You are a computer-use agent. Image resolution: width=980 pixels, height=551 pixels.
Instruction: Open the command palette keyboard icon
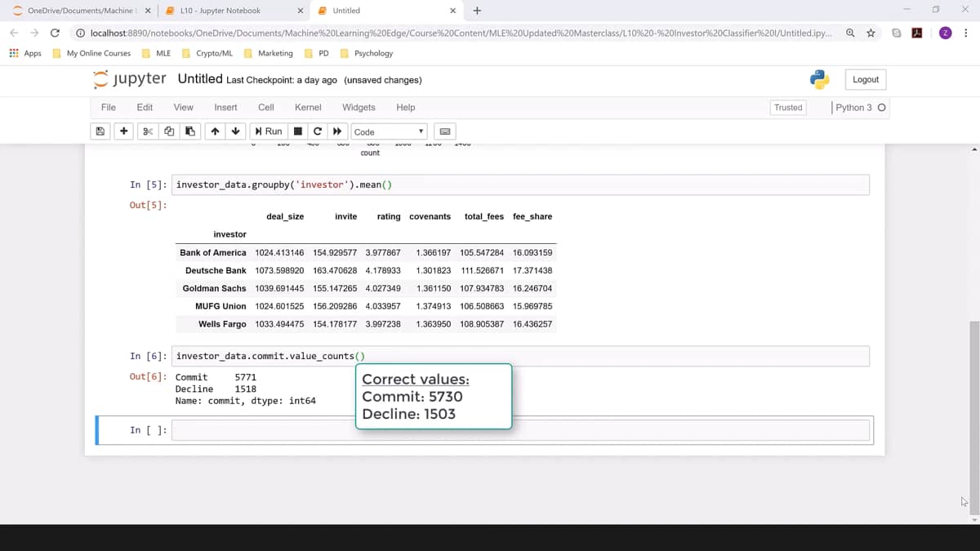point(445,131)
